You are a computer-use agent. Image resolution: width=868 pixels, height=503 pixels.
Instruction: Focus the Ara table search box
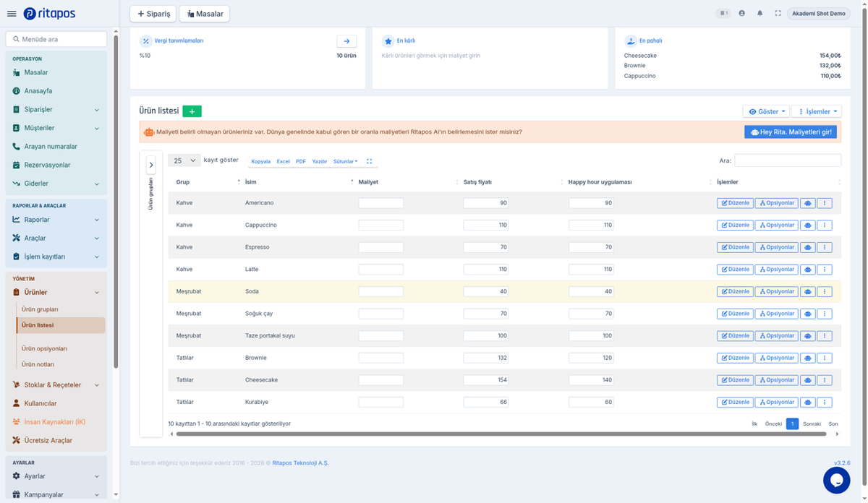(x=788, y=160)
